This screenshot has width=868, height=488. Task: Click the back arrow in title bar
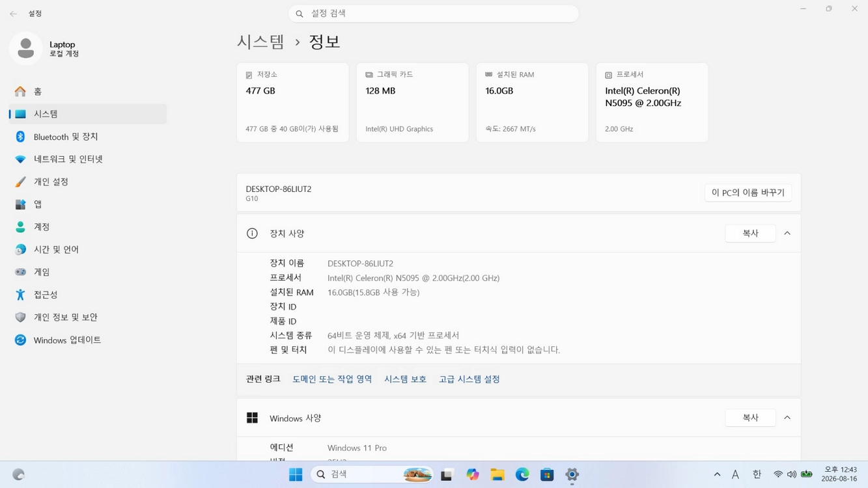[13, 14]
